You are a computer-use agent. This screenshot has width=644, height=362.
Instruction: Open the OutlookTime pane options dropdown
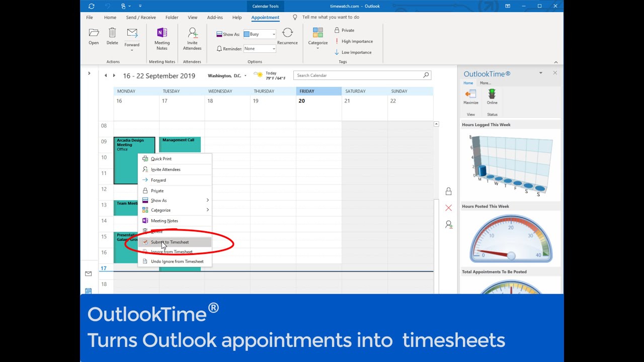(541, 73)
